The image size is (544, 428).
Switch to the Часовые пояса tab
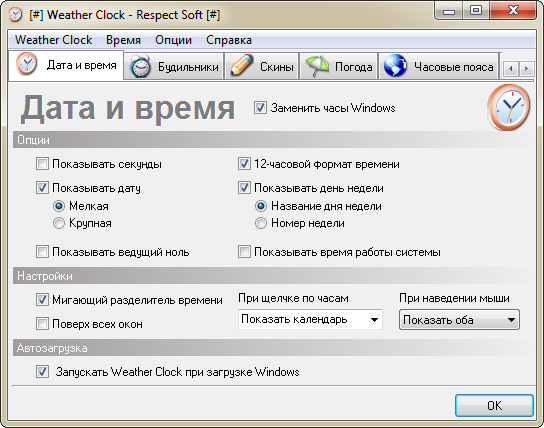pos(439,66)
